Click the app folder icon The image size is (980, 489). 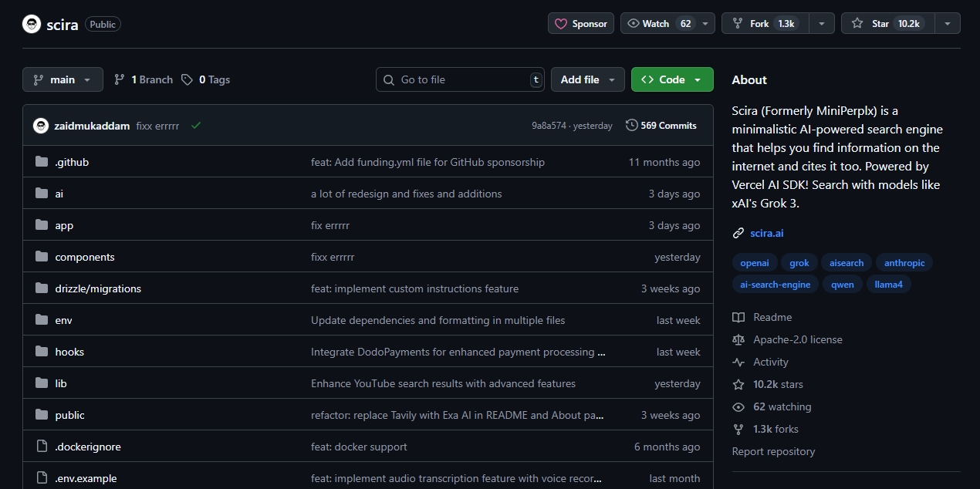tap(42, 225)
